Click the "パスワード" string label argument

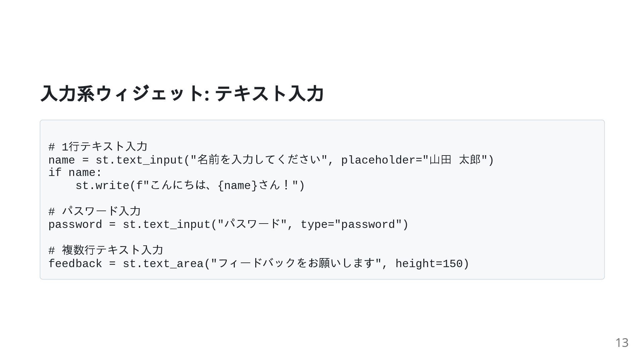click(252, 225)
